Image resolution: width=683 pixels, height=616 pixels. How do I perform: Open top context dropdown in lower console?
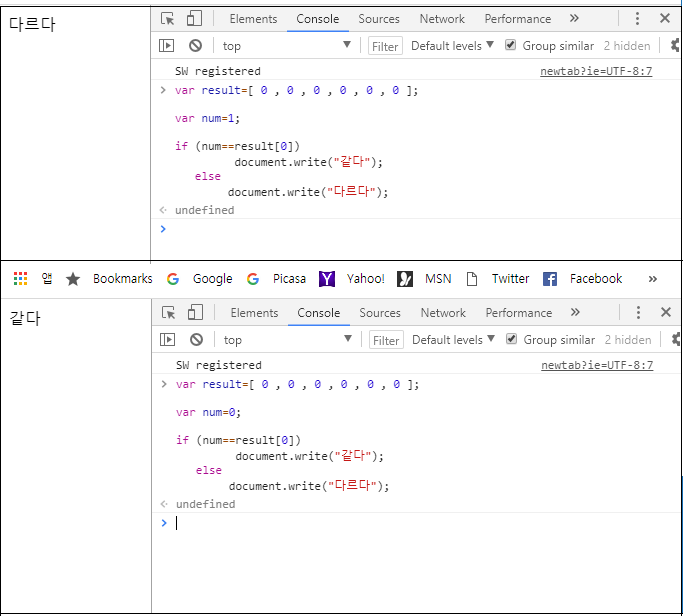[287, 340]
